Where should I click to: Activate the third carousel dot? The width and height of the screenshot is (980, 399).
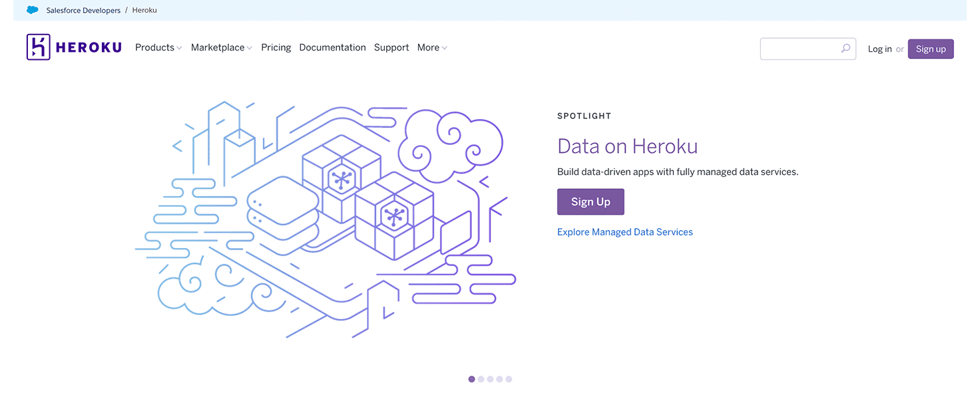pos(490,378)
